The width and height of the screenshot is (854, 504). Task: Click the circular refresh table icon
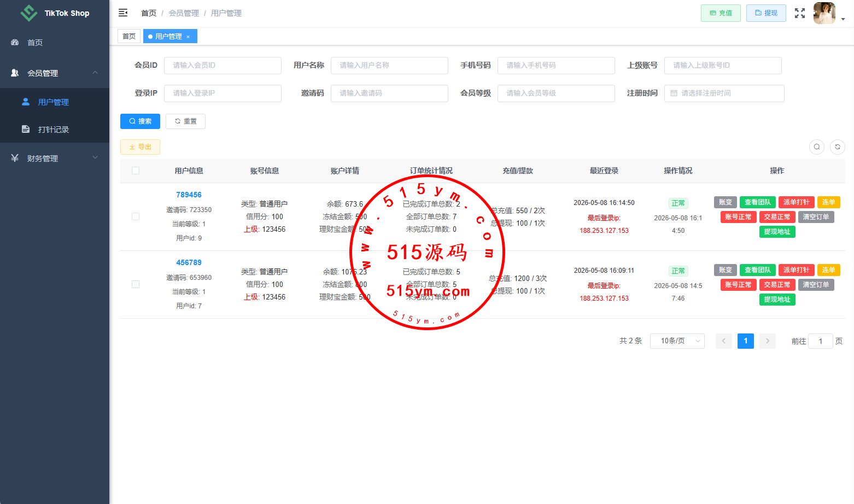(x=838, y=146)
